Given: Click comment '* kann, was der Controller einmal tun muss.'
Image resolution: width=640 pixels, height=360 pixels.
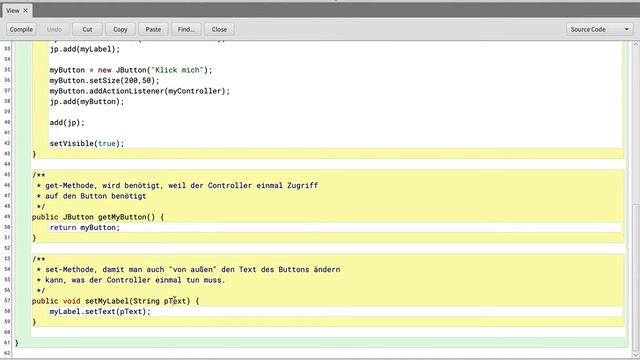Looking at the screenshot, I should point(131,280).
